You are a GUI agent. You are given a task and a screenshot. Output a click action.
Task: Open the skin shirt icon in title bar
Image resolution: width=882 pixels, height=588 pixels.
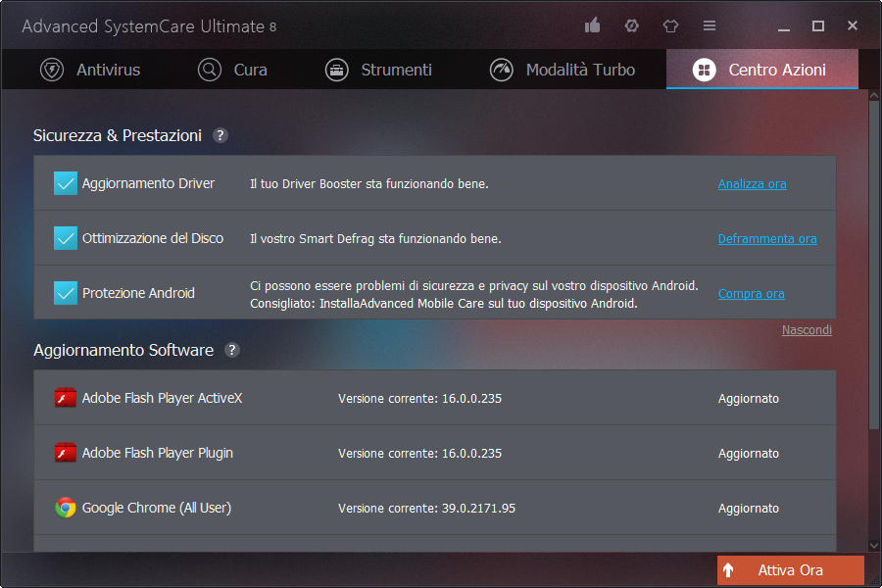(670, 25)
